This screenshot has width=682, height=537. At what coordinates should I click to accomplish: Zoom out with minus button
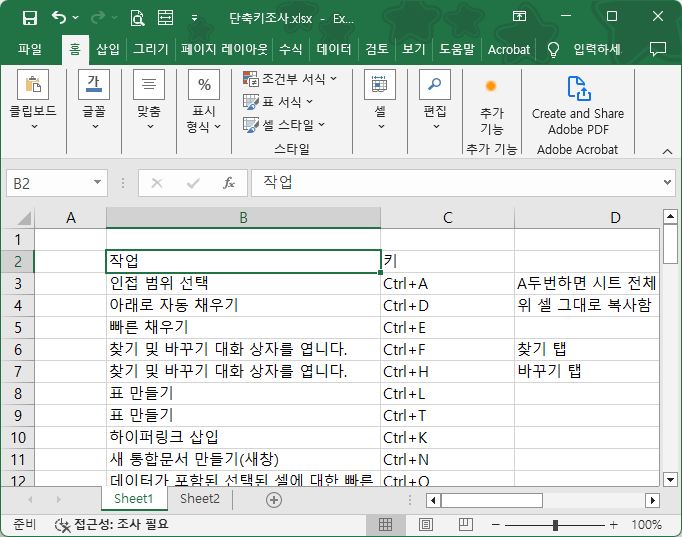point(495,525)
